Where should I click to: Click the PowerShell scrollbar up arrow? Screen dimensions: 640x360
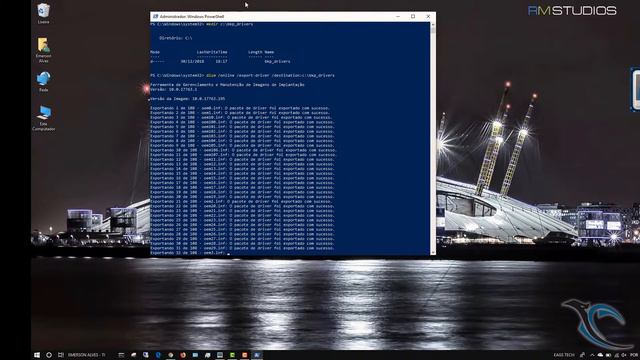(x=433, y=25)
